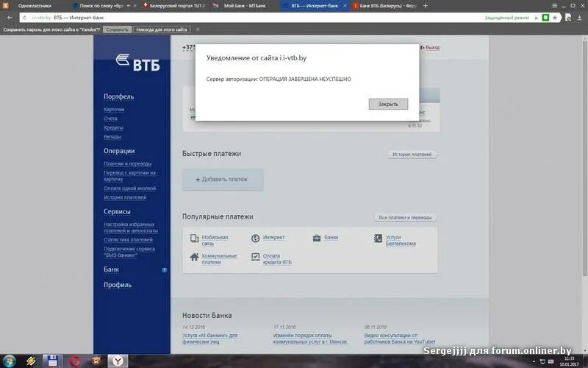Open news about Услуга М-банкинг

click(209, 339)
